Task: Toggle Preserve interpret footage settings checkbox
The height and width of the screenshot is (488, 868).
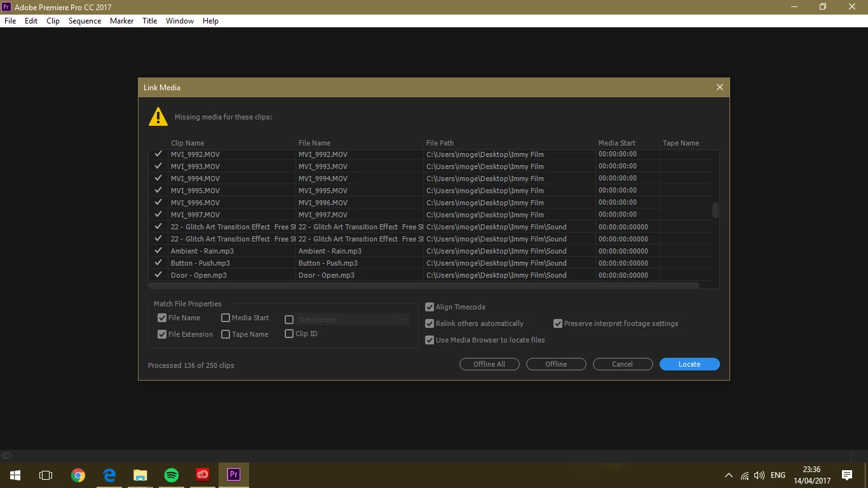Action: coord(558,323)
